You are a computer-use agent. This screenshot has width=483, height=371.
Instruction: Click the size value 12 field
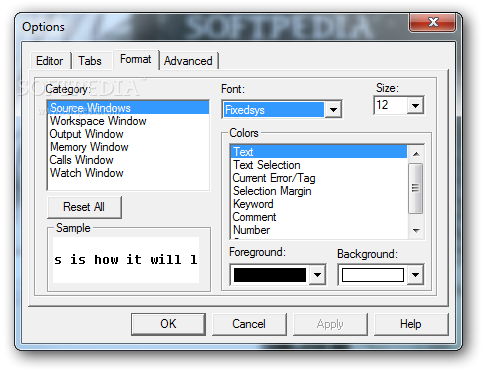391,105
